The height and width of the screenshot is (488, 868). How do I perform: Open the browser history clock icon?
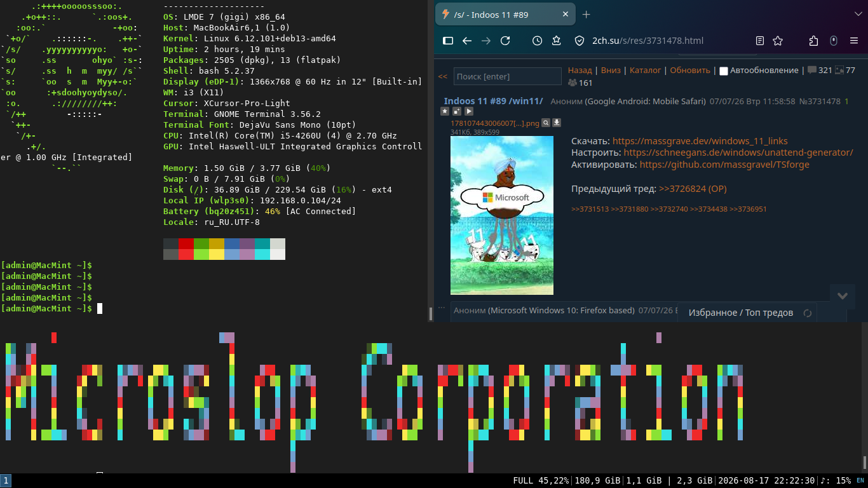point(537,41)
